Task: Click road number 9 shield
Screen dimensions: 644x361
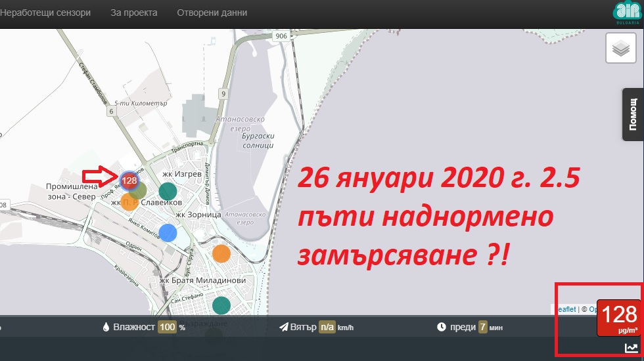Action: pos(223,94)
